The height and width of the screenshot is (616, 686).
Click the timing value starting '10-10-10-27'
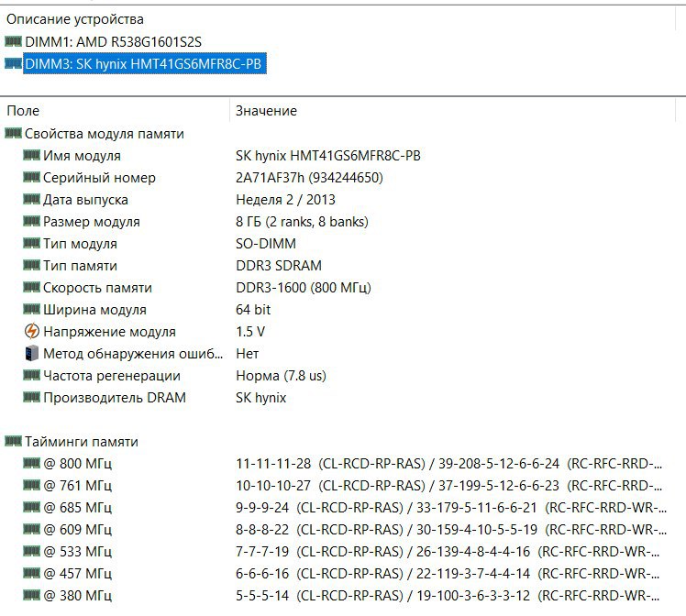(448, 486)
